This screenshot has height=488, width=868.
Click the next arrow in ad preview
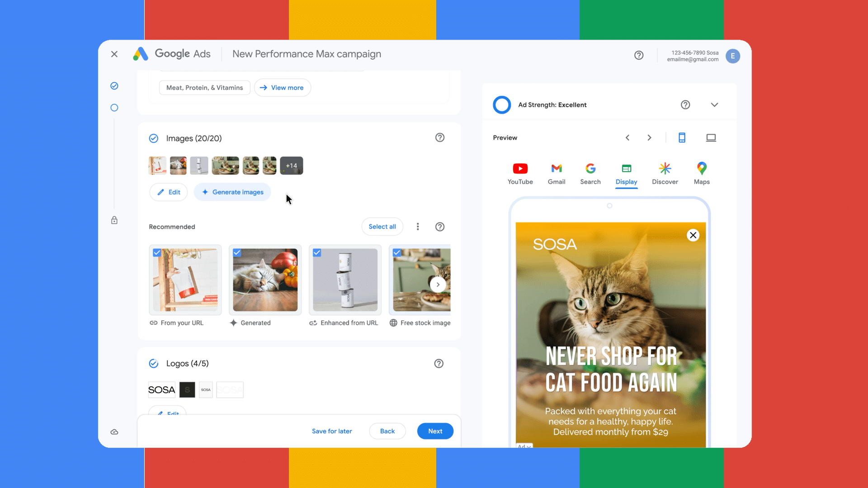pyautogui.click(x=649, y=138)
